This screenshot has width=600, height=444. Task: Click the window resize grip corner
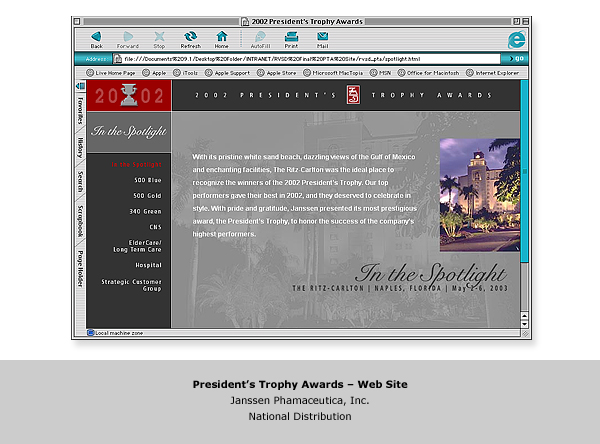pyautogui.click(x=525, y=333)
